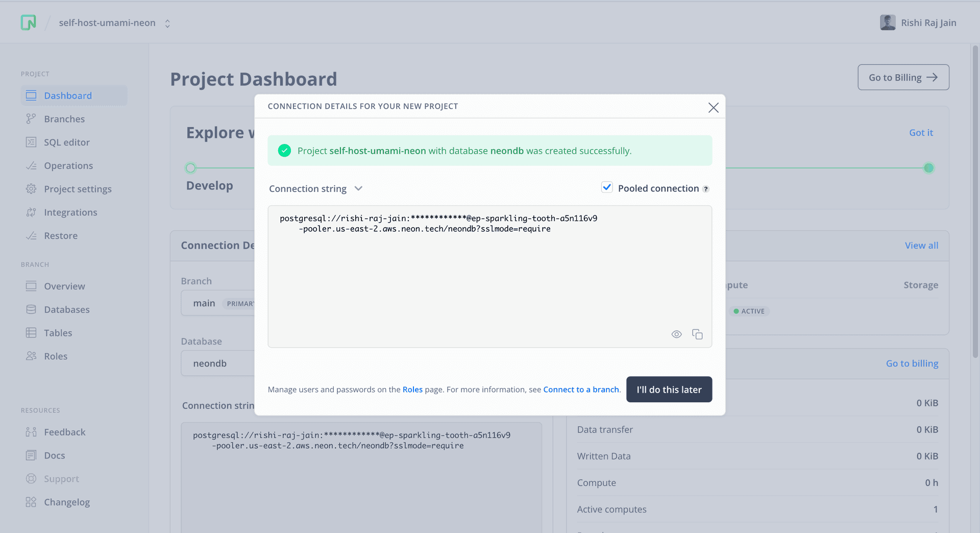
Task: Copy the connection string in dialog
Action: click(x=697, y=334)
